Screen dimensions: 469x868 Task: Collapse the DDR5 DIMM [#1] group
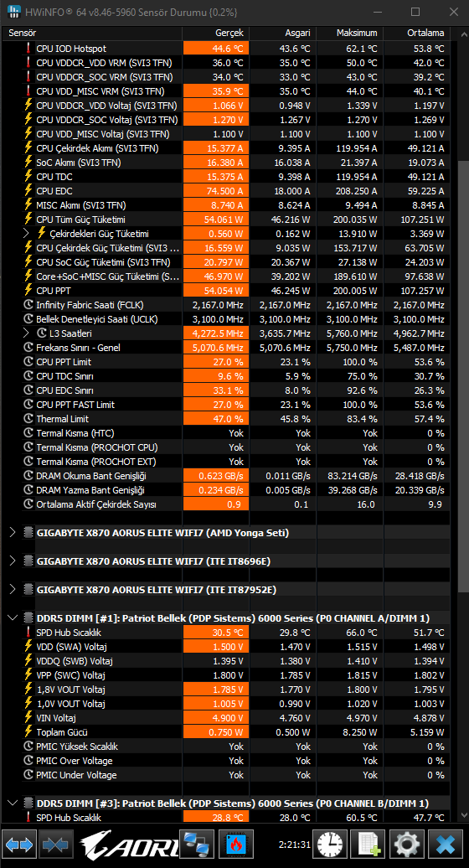13,617
